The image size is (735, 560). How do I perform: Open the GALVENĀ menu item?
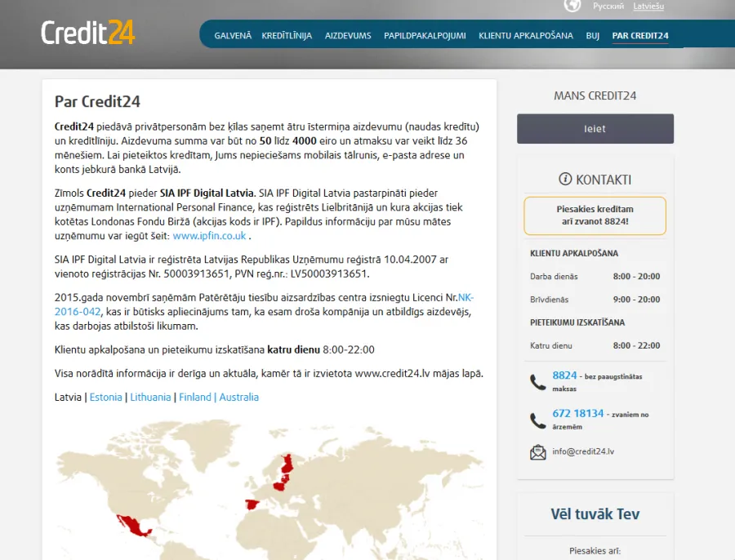point(233,36)
